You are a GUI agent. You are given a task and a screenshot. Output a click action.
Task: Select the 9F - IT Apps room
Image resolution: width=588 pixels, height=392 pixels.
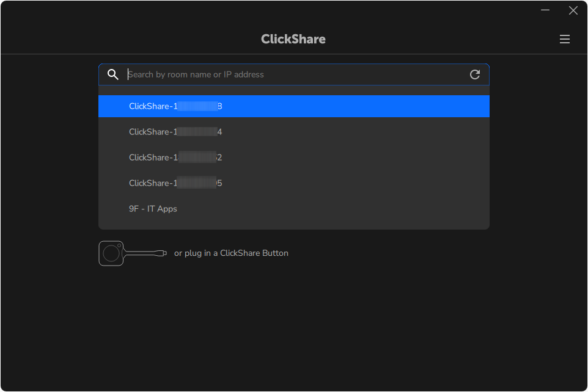tap(293, 209)
